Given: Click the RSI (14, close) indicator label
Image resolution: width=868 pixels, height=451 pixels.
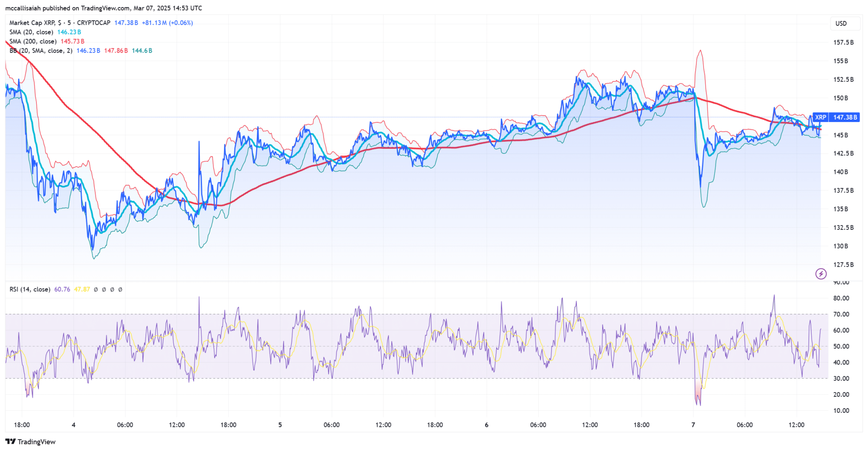Looking at the screenshot, I should point(30,290).
